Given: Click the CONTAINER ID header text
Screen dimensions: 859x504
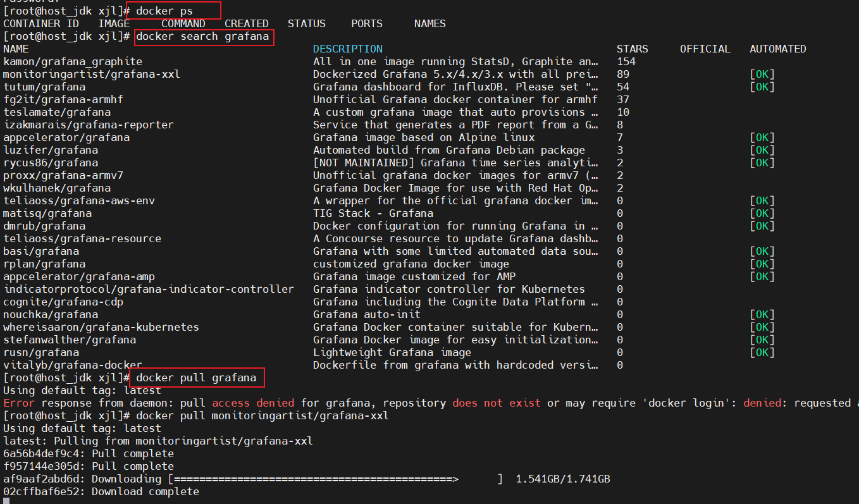Looking at the screenshot, I should (41, 23).
